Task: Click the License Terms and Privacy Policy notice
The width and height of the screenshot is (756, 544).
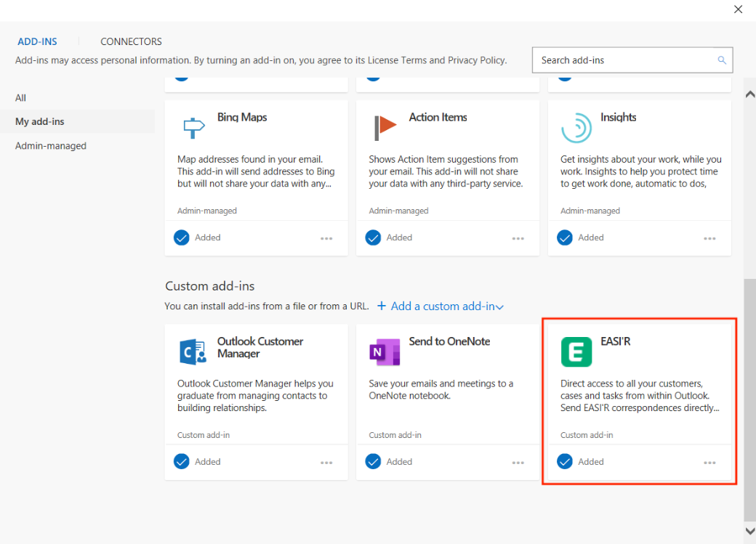Action: [x=261, y=60]
